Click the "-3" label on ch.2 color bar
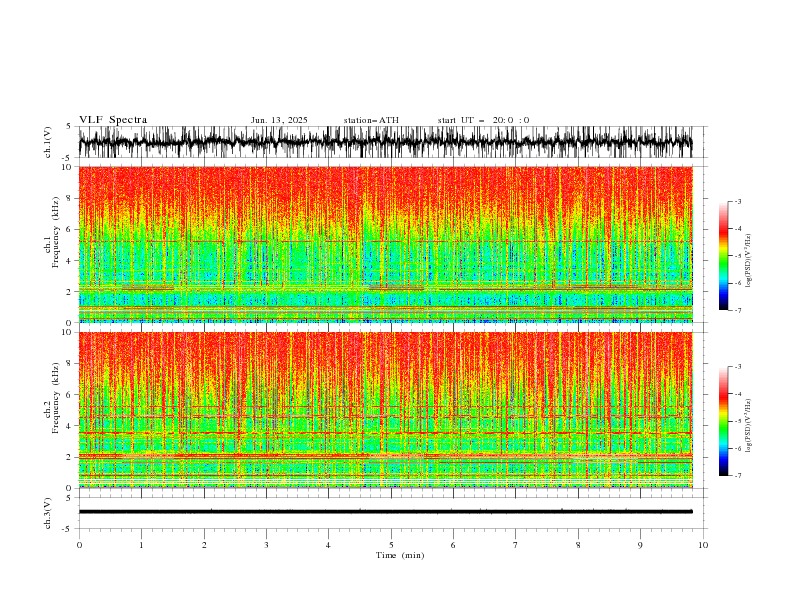792x612 pixels. 737,367
